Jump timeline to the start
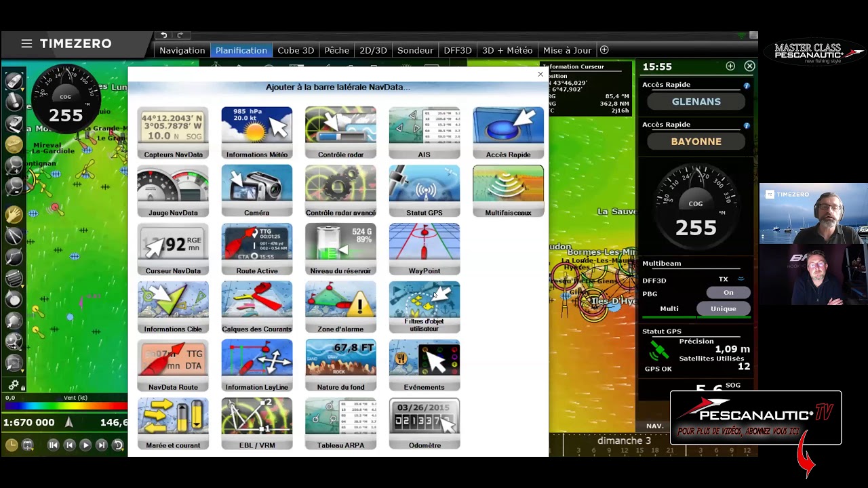Viewport: 868px width, 488px height. (x=53, y=445)
